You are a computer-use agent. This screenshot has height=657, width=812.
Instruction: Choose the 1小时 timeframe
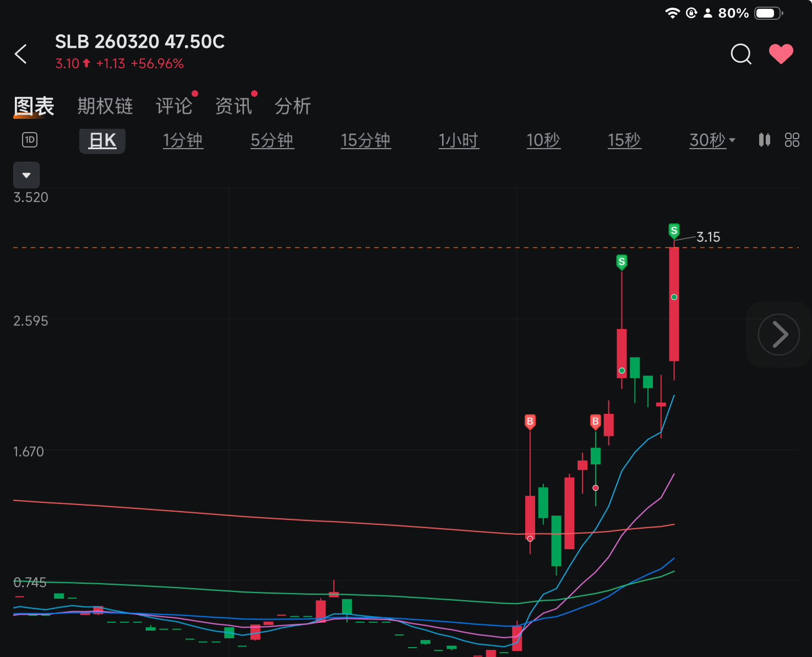(459, 140)
